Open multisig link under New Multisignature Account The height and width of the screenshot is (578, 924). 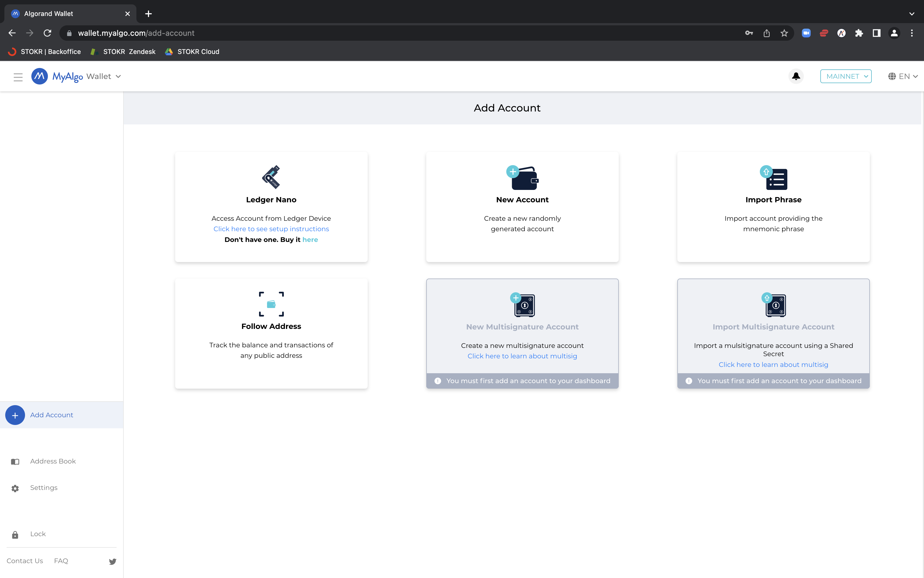tap(522, 356)
